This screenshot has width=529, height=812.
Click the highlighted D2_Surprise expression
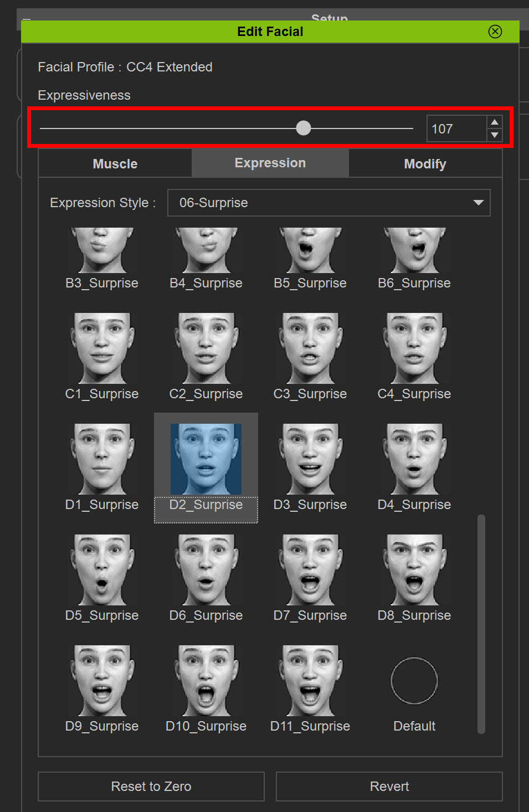pyautogui.click(x=206, y=467)
